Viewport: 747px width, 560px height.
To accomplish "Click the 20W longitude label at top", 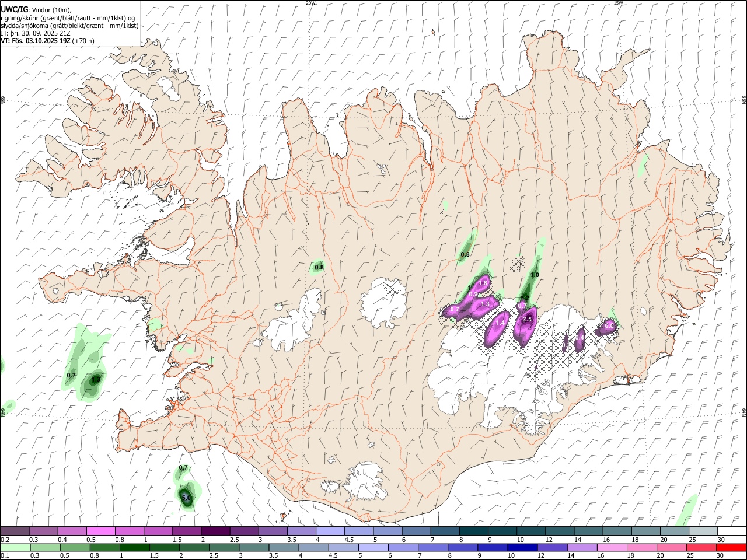I will [310, 3].
